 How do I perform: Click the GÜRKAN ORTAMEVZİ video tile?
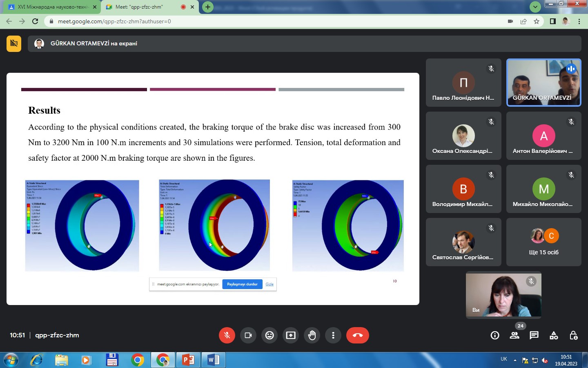pyautogui.click(x=543, y=83)
